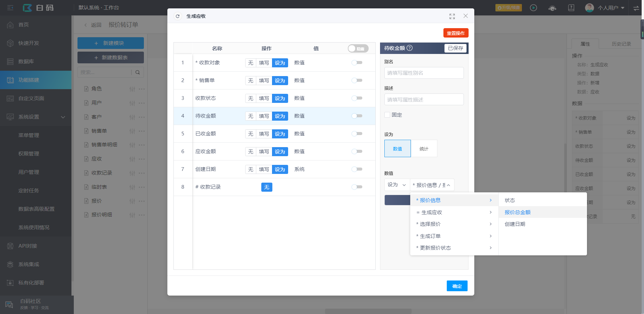Select the 统计 option under 设为

[424, 149]
